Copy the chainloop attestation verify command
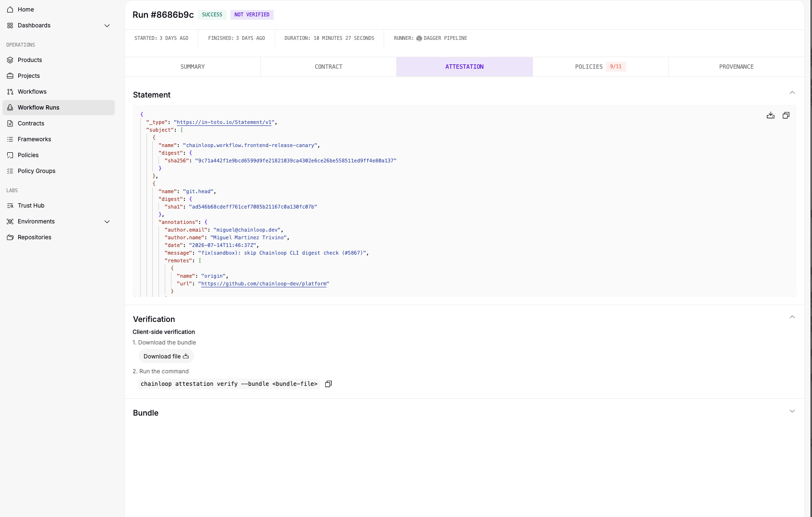812x517 pixels. click(328, 384)
